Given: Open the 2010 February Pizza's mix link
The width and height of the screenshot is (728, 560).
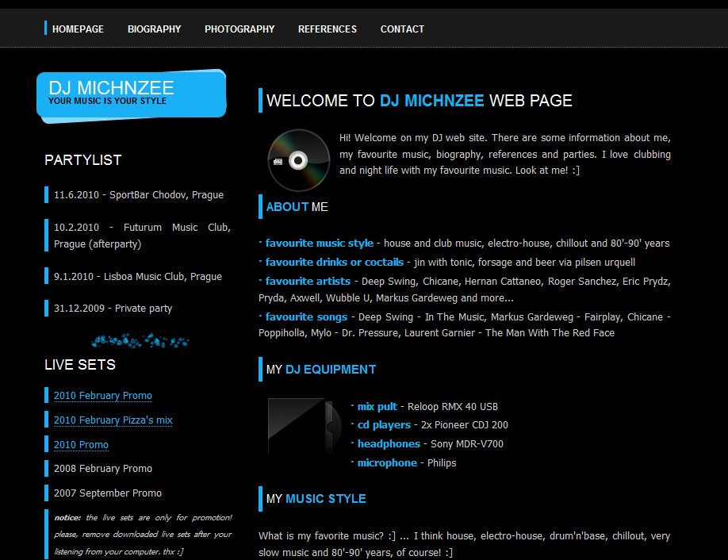Looking at the screenshot, I should [x=113, y=420].
